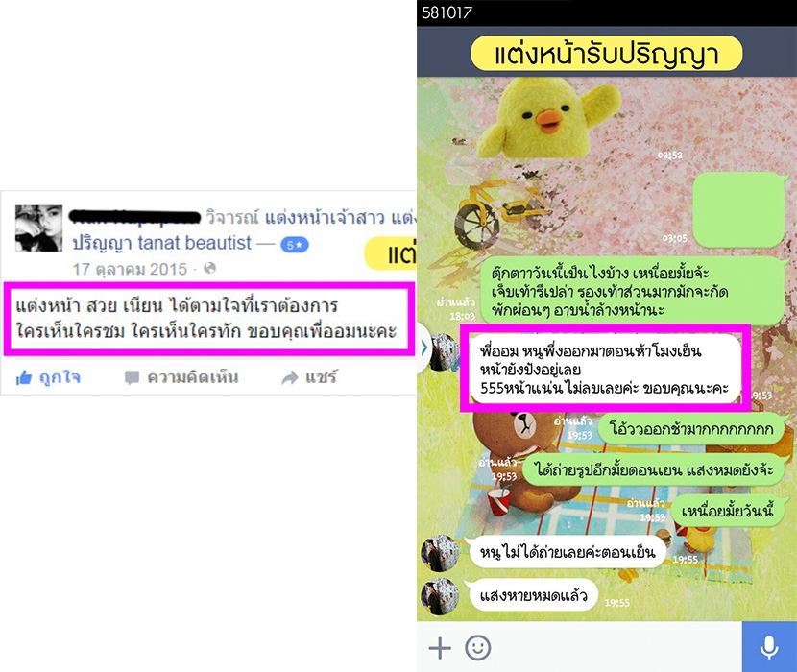Viewport: 797px width, 672px height.
Task: Click the globe privacy icon
Action: click(210, 268)
